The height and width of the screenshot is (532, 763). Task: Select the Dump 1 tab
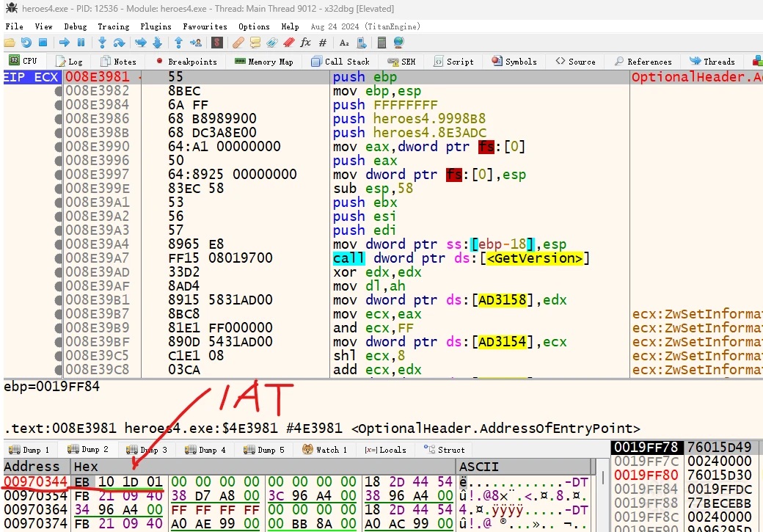tap(29, 450)
